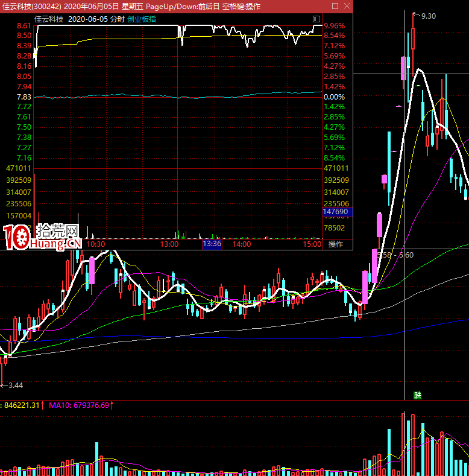Click the 拾荒网 Huang.CN logo
This screenshot has width=469, height=476.
click(42, 237)
